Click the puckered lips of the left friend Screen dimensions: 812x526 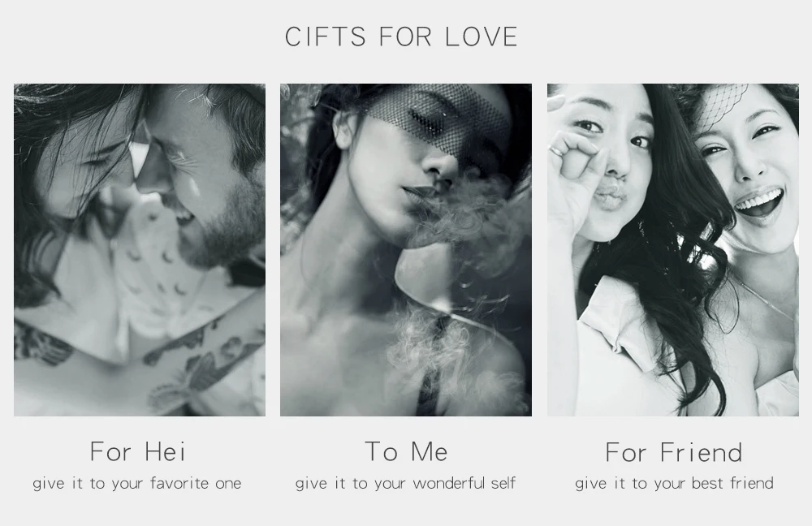point(612,198)
